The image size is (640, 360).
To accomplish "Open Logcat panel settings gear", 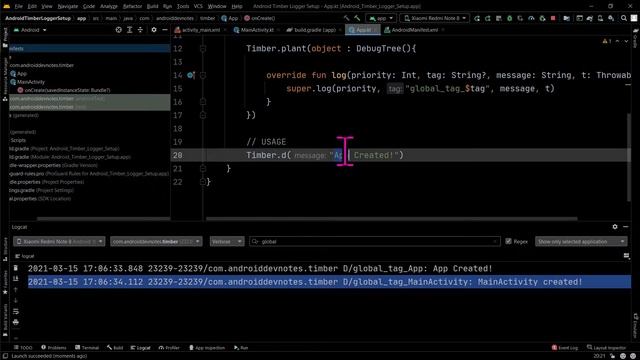I will click(x=615, y=227).
